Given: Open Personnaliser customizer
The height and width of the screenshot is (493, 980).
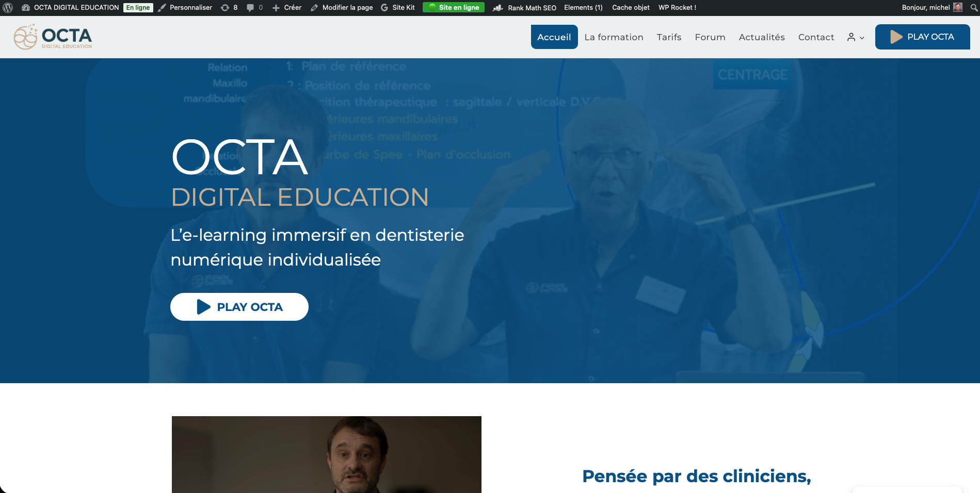Looking at the screenshot, I should [185, 8].
